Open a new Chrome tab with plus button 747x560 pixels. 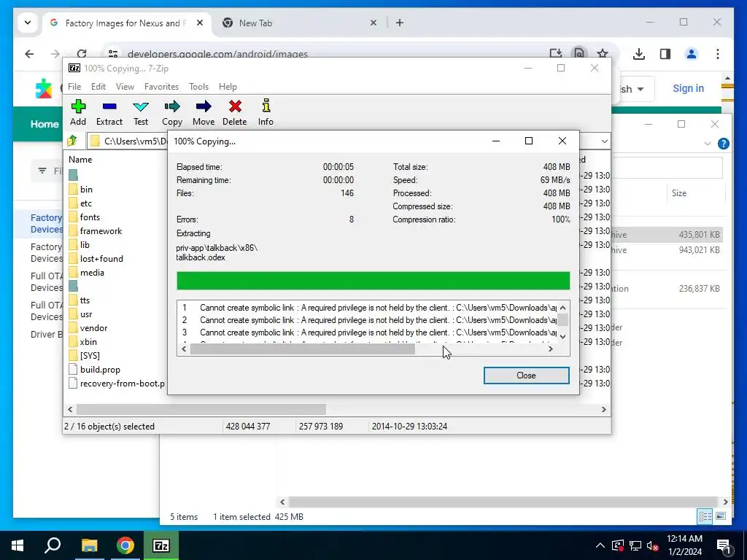coord(400,23)
